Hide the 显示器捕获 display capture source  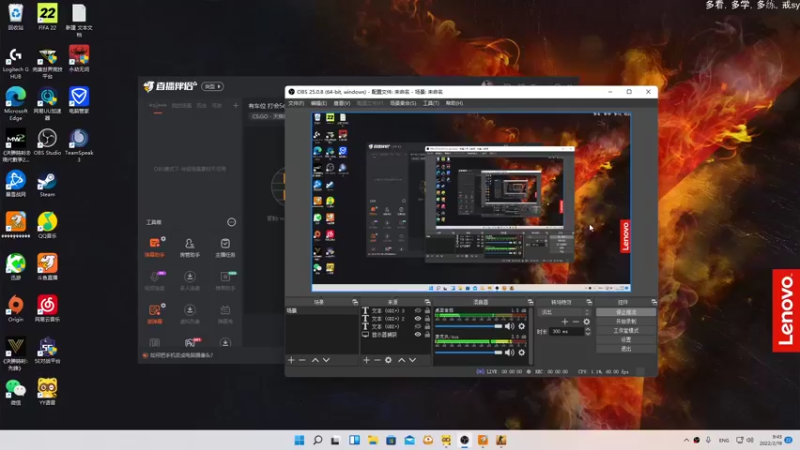[x=418, y=335]
